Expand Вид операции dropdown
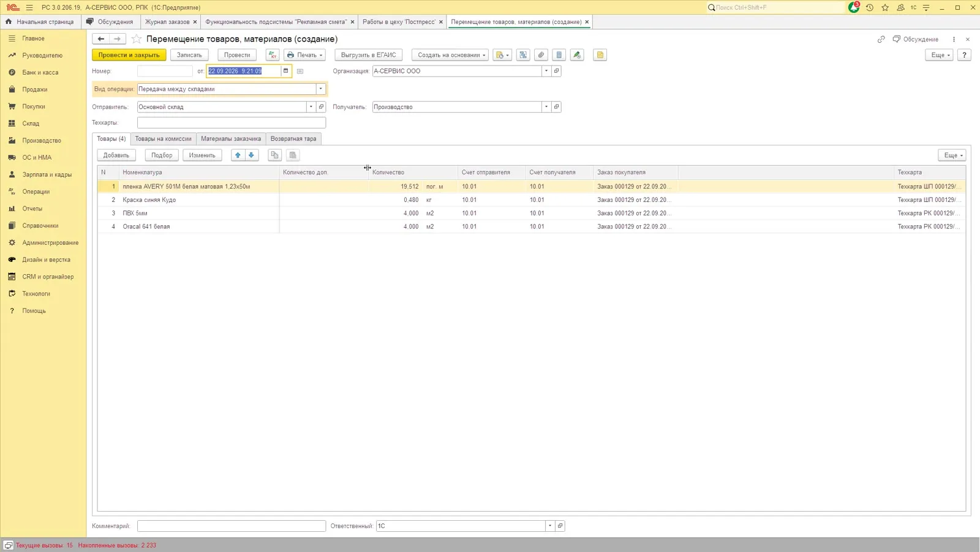The image size is (980, 552). [x=320, y=89]
